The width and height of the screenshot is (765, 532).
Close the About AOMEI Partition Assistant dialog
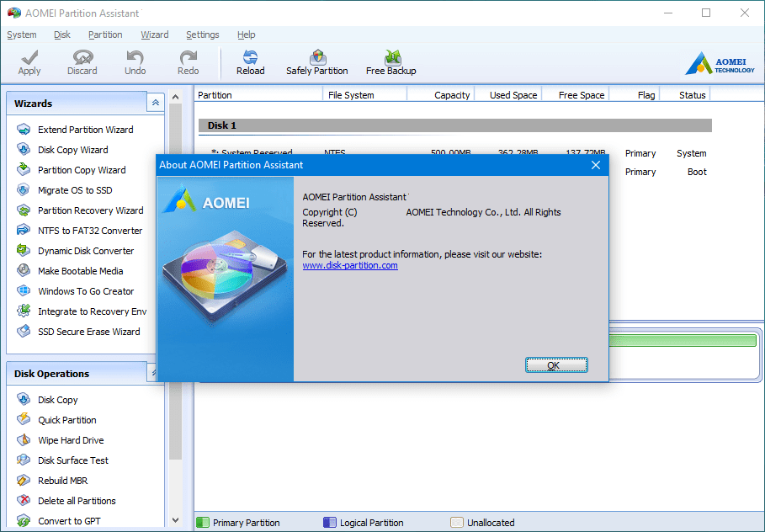coord(596,165)
